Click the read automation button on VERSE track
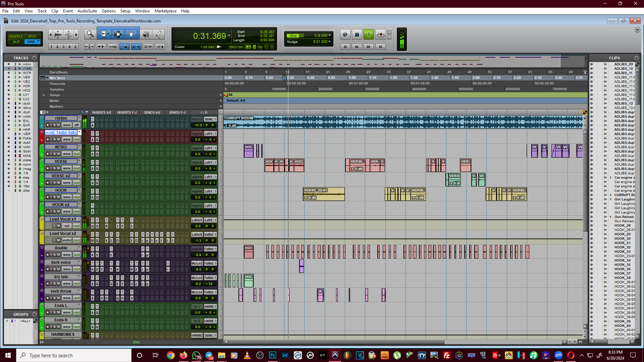Screen dimensions: 644x362 pos(76,168)
